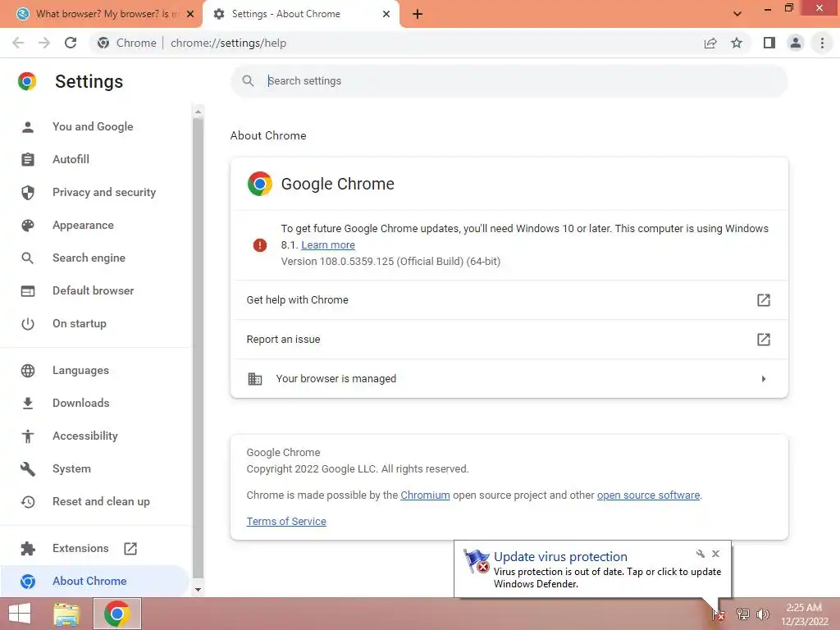Open Extensions page in sidebar
This screenshot has height=630, width=840.
click(x=80, y=548)
